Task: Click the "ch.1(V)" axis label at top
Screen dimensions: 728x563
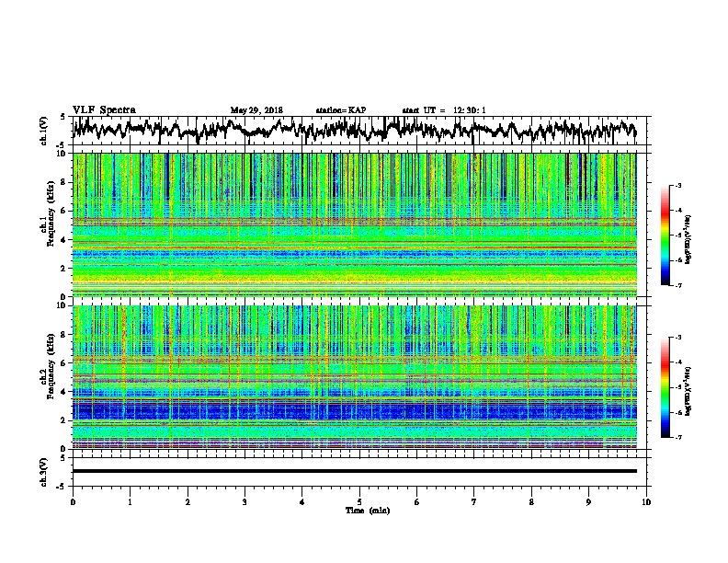Action: coord(44,131)
